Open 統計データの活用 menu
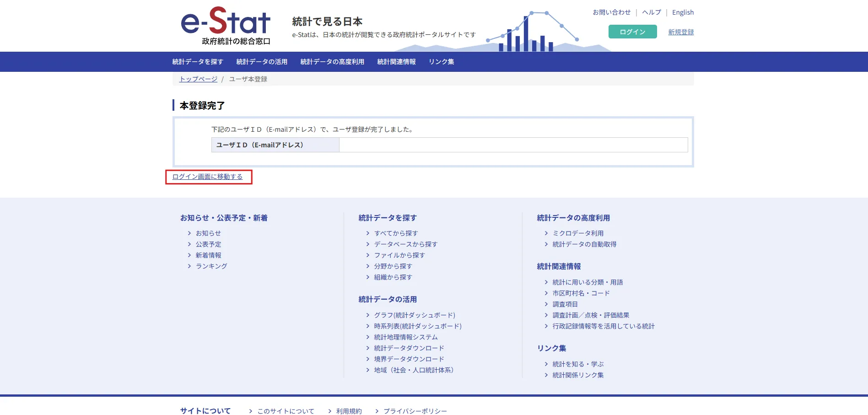 (262, 62)
